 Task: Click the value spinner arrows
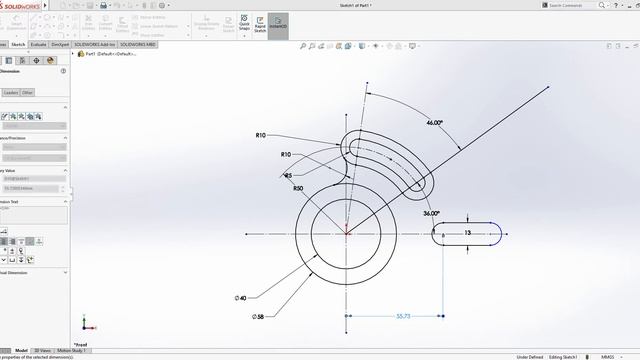click(x=63, y=189)
